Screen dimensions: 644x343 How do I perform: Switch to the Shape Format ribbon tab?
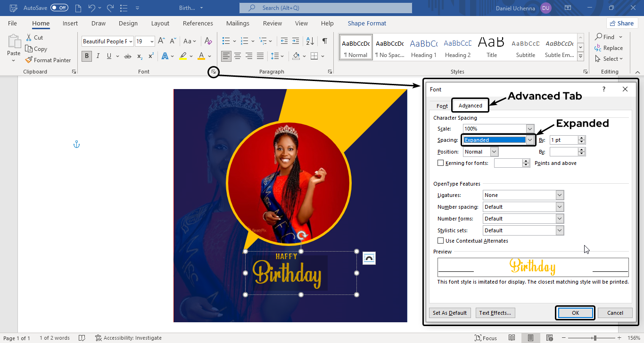tap(367, 24)
